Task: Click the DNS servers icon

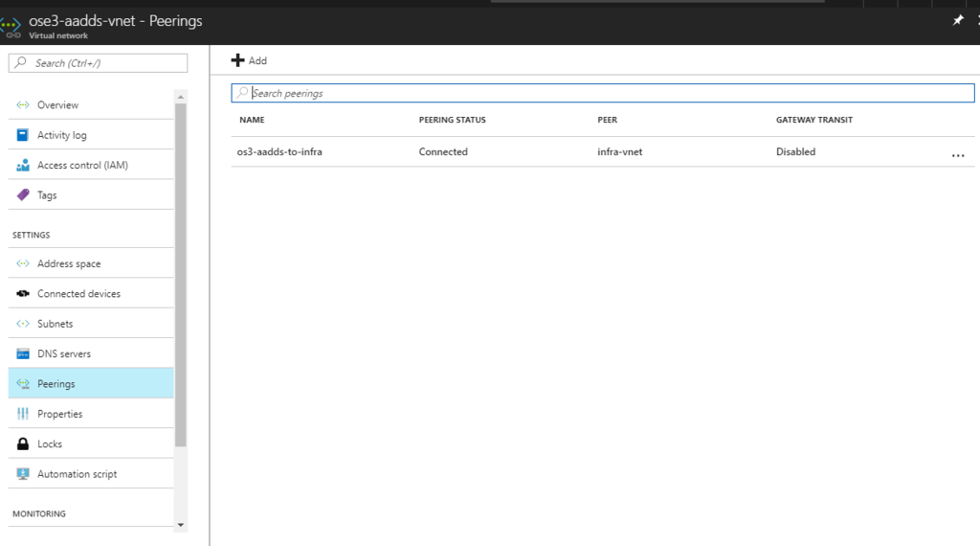Action: 23,354
